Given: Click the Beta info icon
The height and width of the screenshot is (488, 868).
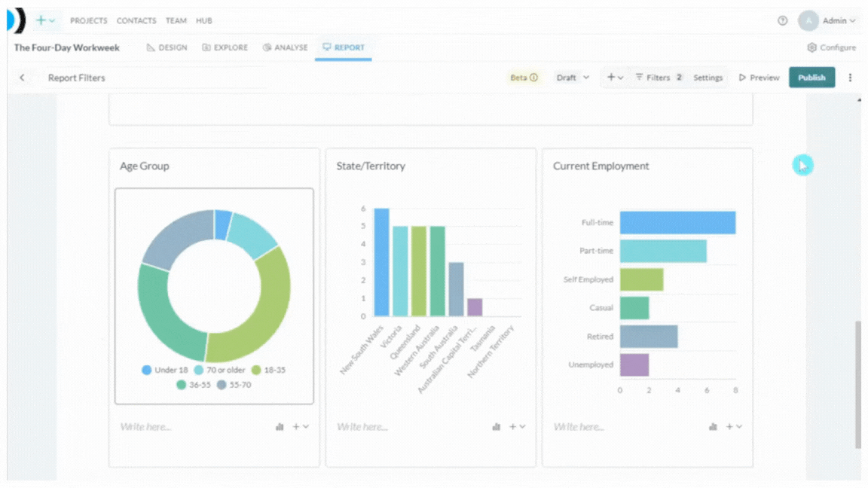Looking at the screenshot, I should 533,78.
